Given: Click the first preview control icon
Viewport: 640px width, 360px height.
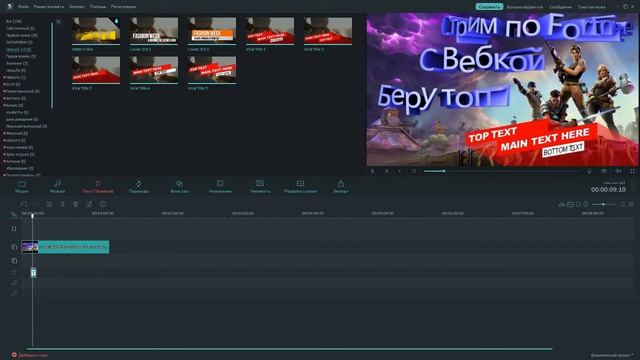Looking at the screenshot, I should point(372,171).
